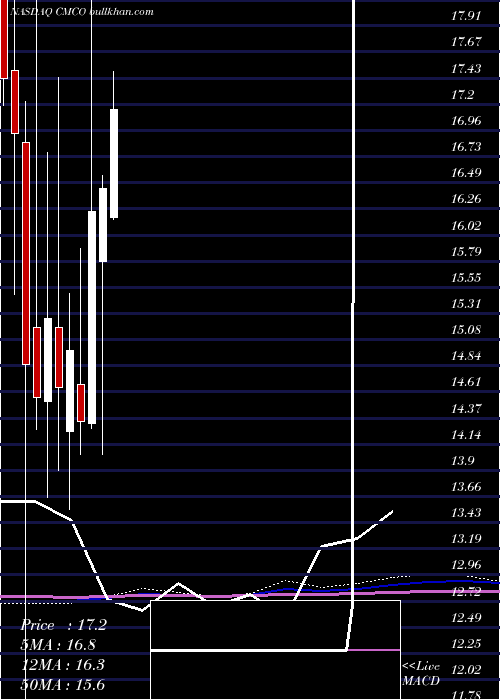Click the 15.79 price axis label
Screen dimensions: 500x700
coord(466,252)
